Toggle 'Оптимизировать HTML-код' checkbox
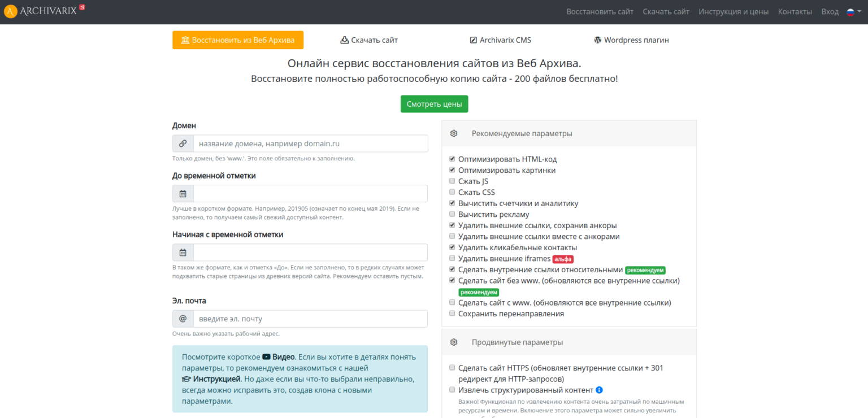 [452, 159]
